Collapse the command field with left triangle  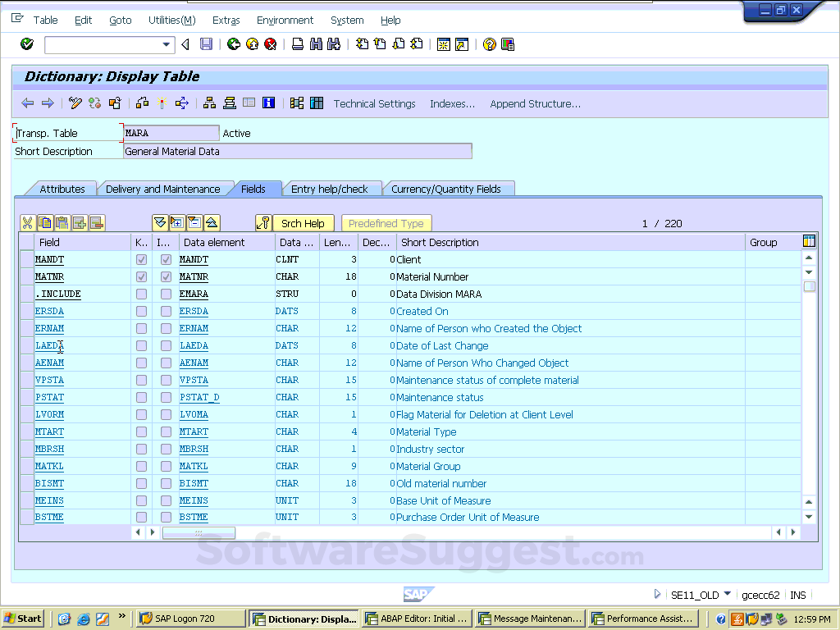tap(185, 44)
